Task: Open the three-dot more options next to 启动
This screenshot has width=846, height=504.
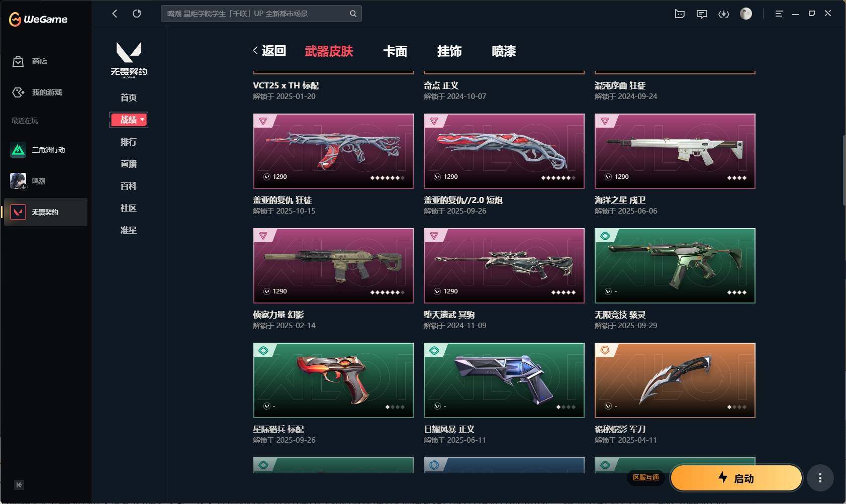Action: (820, 478)
